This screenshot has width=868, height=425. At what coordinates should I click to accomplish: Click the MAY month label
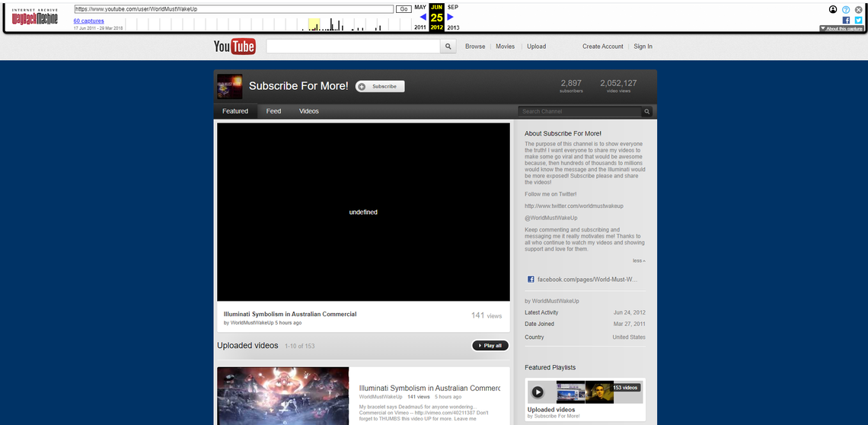pos(420,7)
